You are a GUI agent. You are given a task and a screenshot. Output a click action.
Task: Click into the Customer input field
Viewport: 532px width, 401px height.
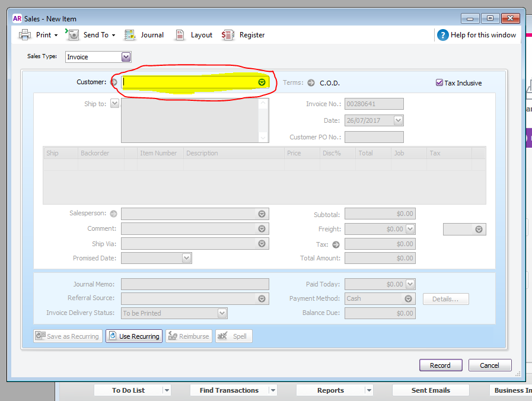click(x=190, y=82)
